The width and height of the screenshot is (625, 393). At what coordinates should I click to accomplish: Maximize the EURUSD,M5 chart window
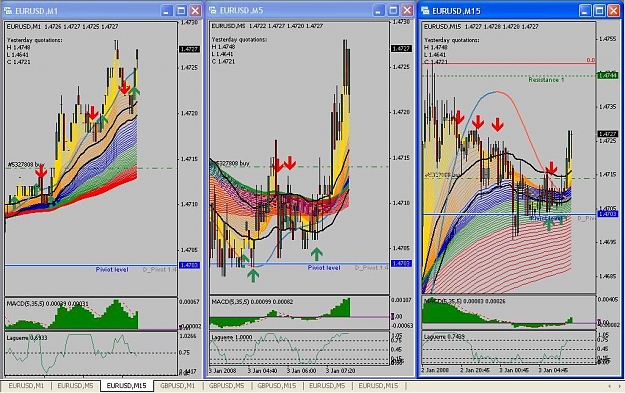pyautogui.click(x=393, y=10)
